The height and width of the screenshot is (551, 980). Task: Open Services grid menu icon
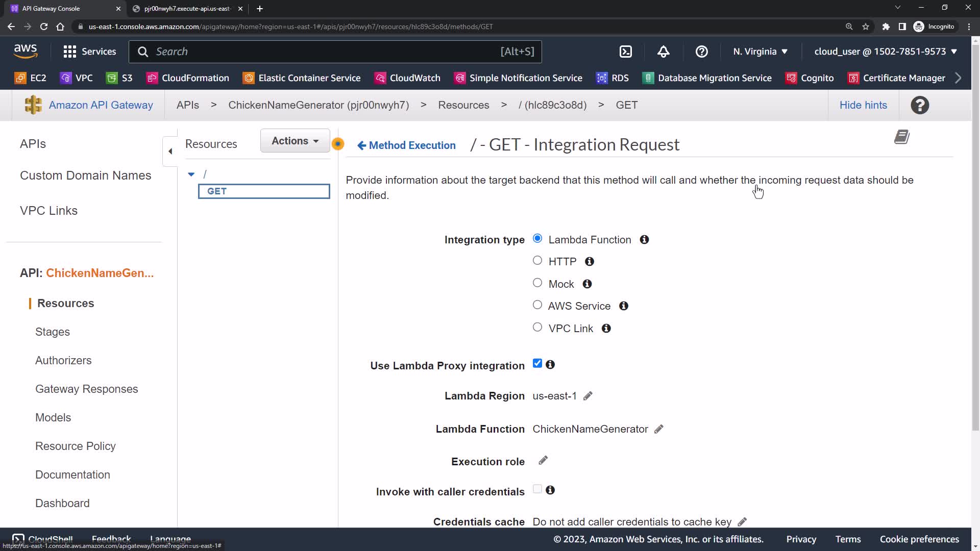[70, 52]
